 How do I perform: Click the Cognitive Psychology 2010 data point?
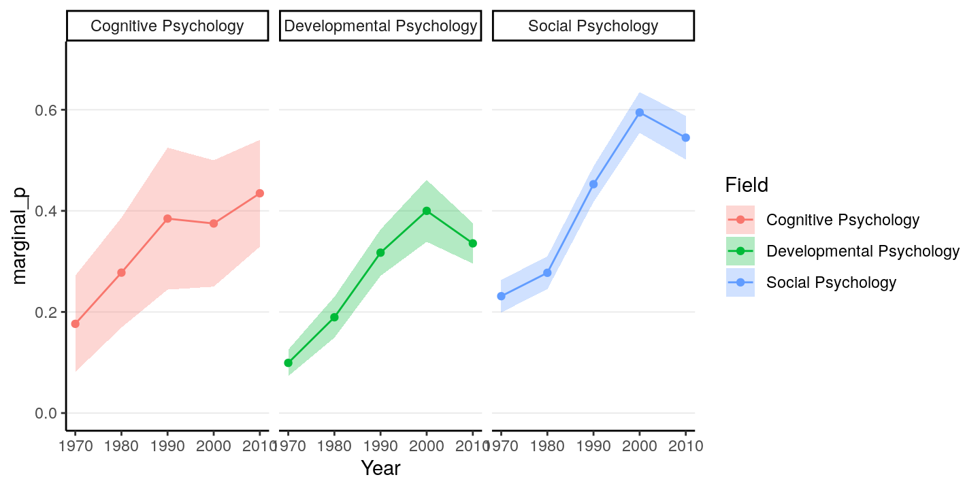[x=260, y=193]
